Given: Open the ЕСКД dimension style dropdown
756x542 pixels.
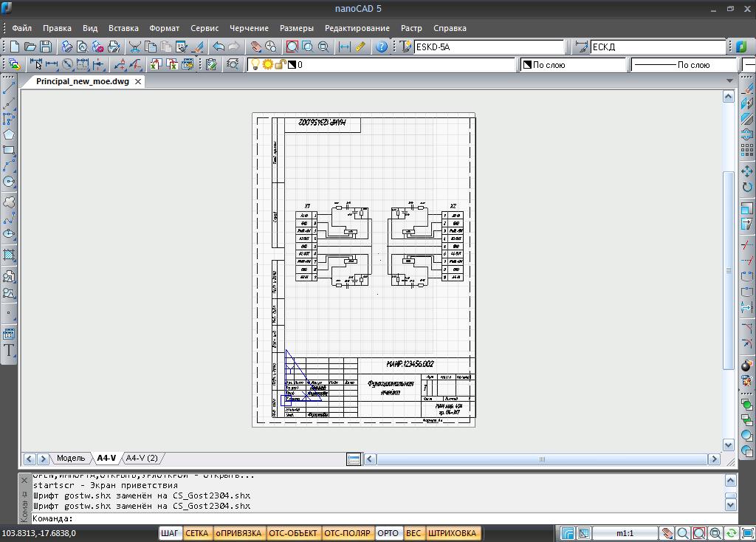Looking at the screenshot, I should (658, 47).
